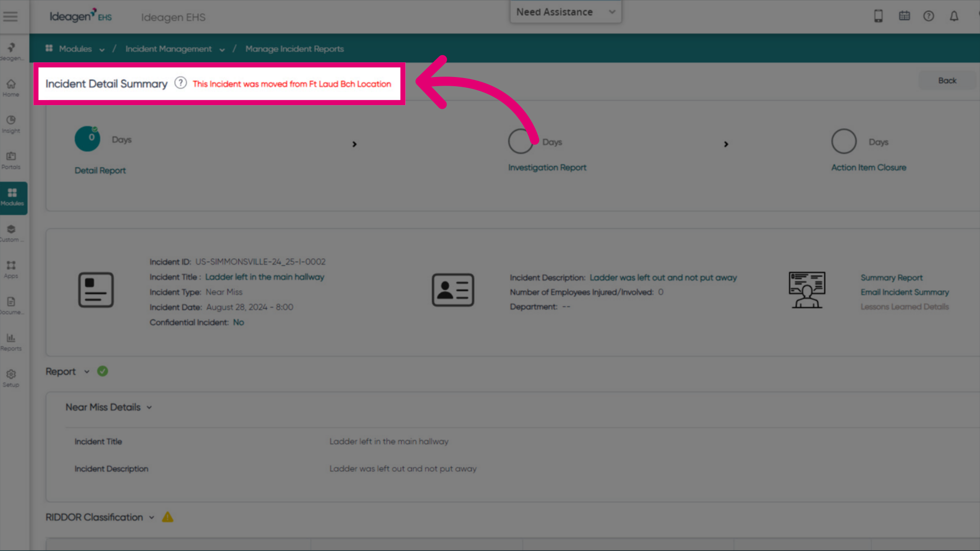Open the Summary Report link
980x551 pixels.
coord(892,278)
